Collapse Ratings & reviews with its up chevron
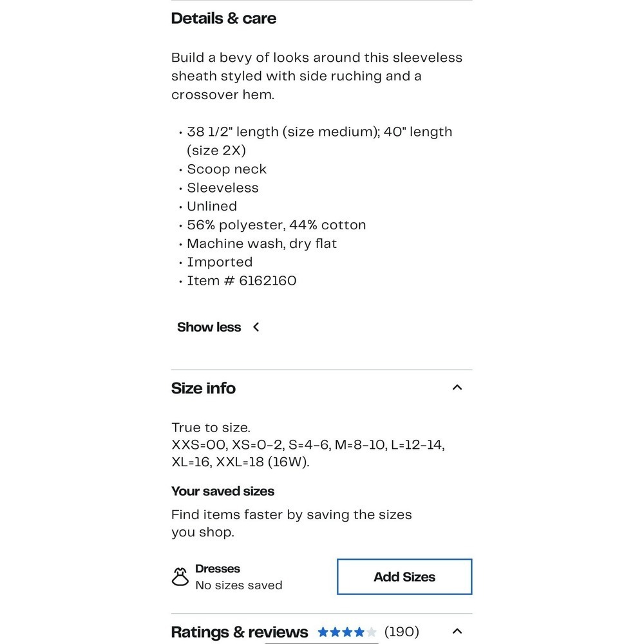The width and height of the screenshot is (644, 644). pos(457,631)
